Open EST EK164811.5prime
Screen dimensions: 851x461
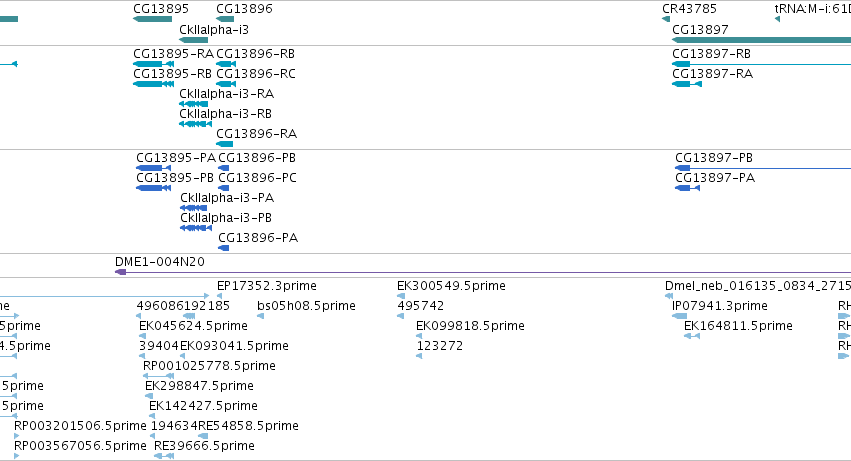click(738, 326)
